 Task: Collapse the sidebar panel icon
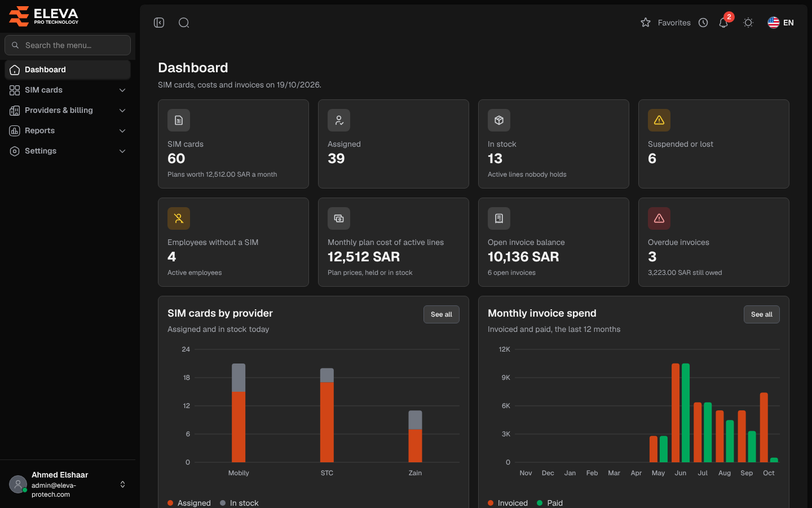point(159,23)
